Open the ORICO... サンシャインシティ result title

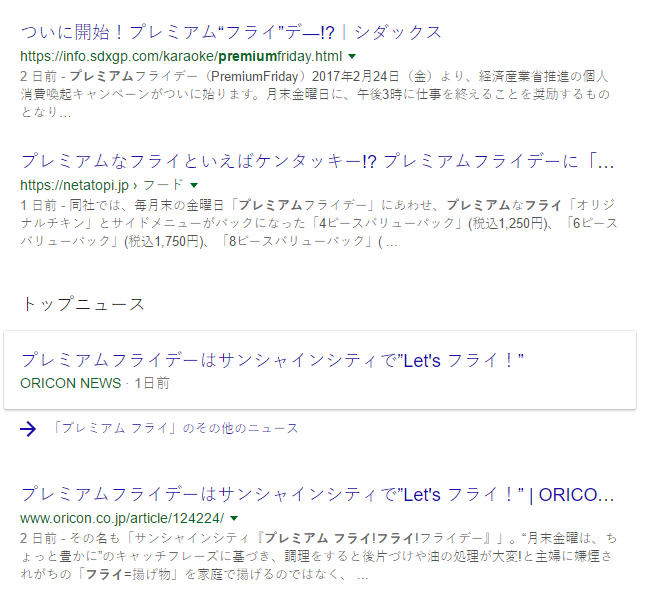(317, 494)
